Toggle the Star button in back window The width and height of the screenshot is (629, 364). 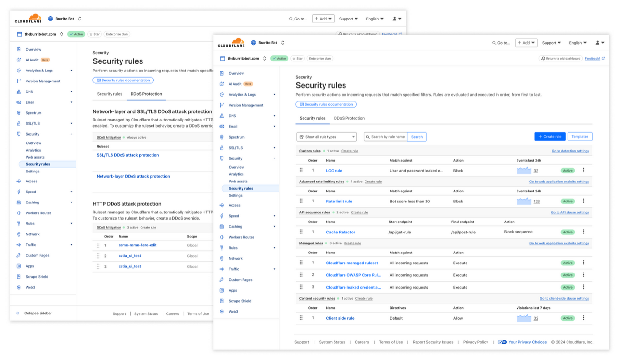94,34
